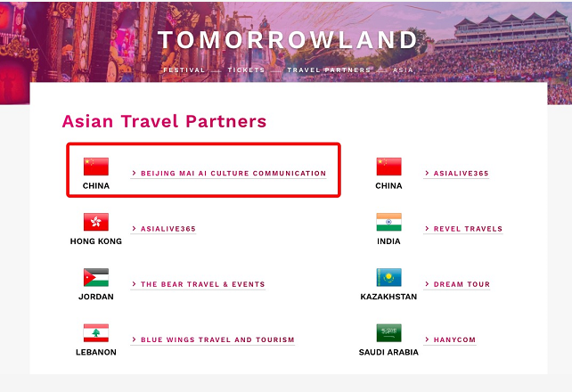This screenshot has width=572, height=392.
Task: Open the Tickets navigation item
Action: point(246,69)
